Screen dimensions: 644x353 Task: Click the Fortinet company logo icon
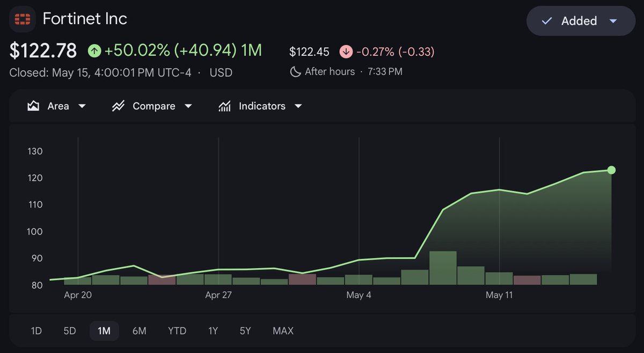23,19
